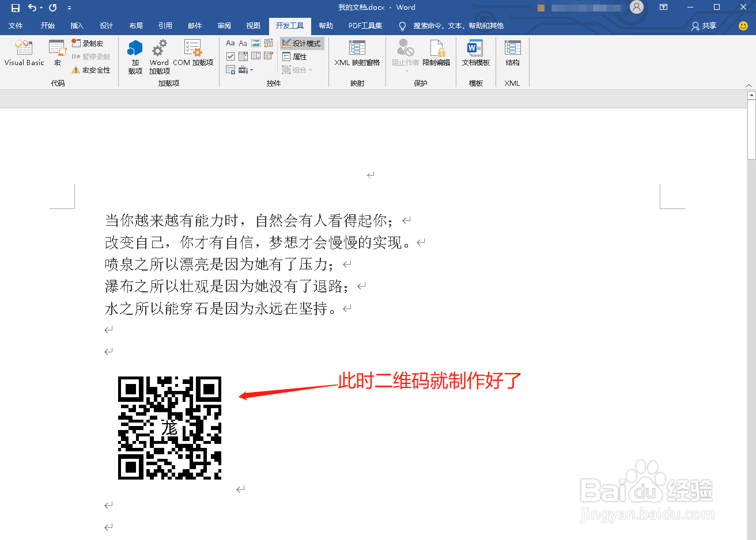Open XML Structure (结构) pane
The width and height of the screenshot is (756, 540).
512,53
